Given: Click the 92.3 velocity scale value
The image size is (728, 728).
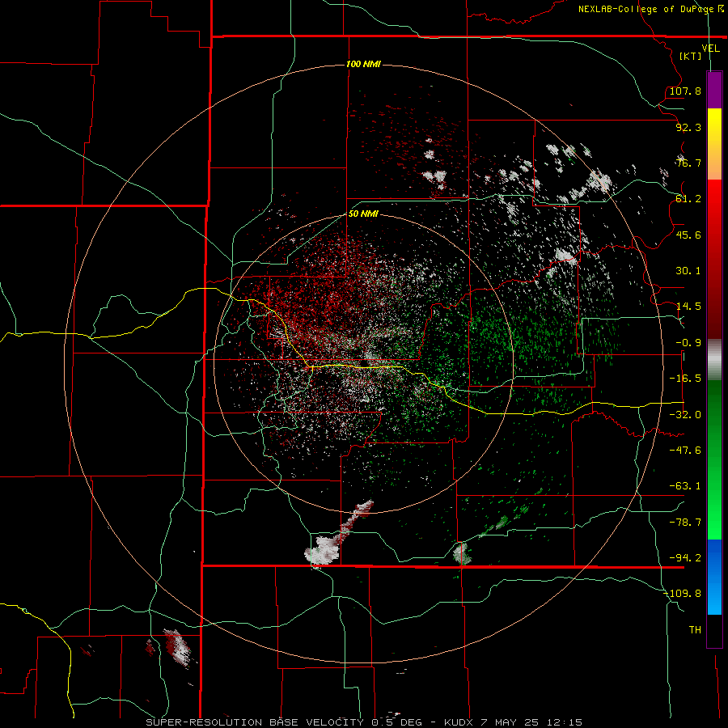Looking at the screenshot, I should pyautogui.click(x=688, y=127).
